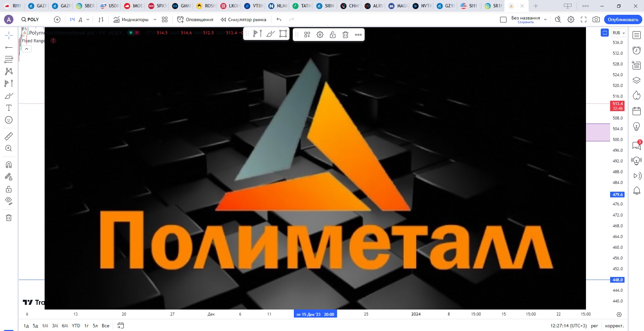Screen dimensions: 644x331
Task: Open indicator templates grid
Action: point(165,19)
